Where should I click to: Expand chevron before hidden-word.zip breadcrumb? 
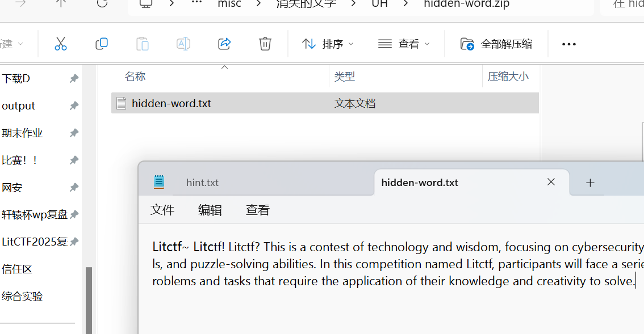406,4
